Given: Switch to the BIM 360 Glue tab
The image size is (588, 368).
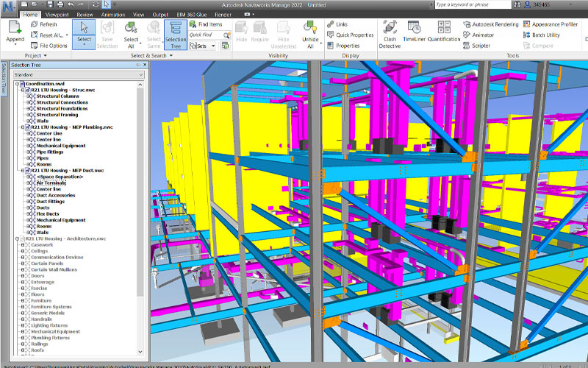Looking at the screenshot, I should click(191, 15).
